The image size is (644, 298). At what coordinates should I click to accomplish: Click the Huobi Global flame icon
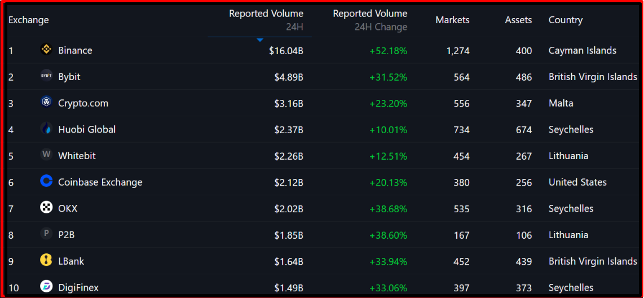click(x=46, y=129)
